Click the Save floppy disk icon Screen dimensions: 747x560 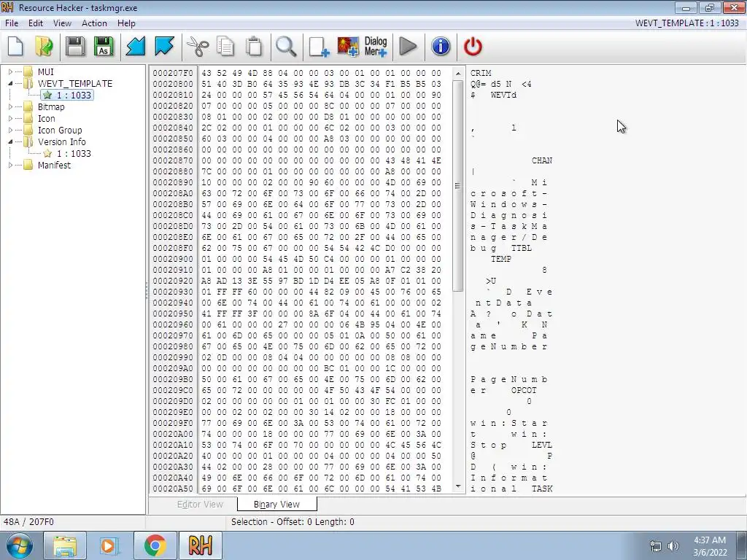[x=75, y=47]
